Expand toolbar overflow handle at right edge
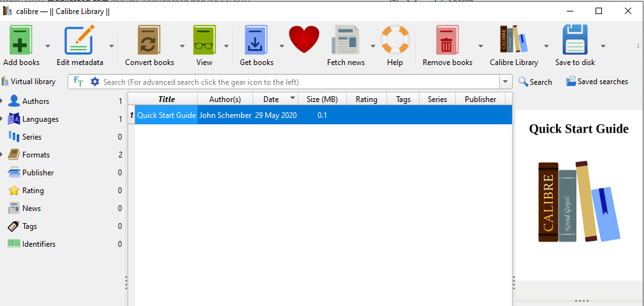This screenshot has height=306, width=644. 638,46
